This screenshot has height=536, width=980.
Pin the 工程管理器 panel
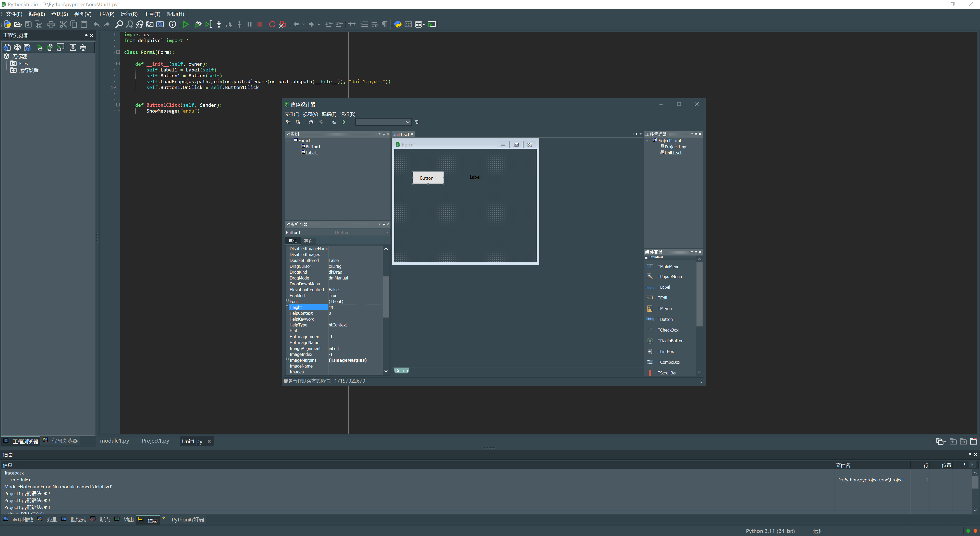pos(696,134)
